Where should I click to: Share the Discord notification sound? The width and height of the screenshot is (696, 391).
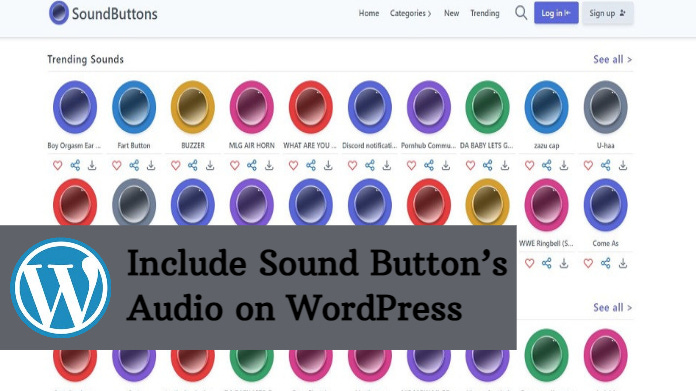pyautogui.click(x=370, y=166)
